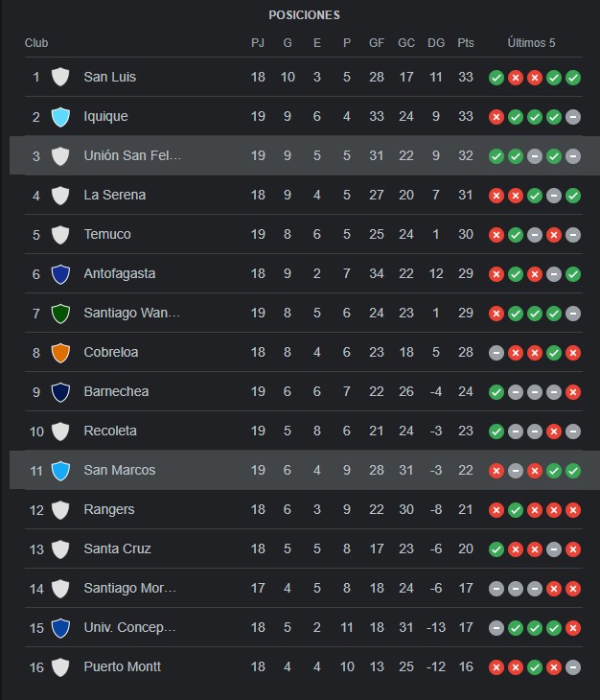The width and height of the screenshot is (600, 700).
Task: Click Cobreloa's orange shield crest
Action: [60, 353]
